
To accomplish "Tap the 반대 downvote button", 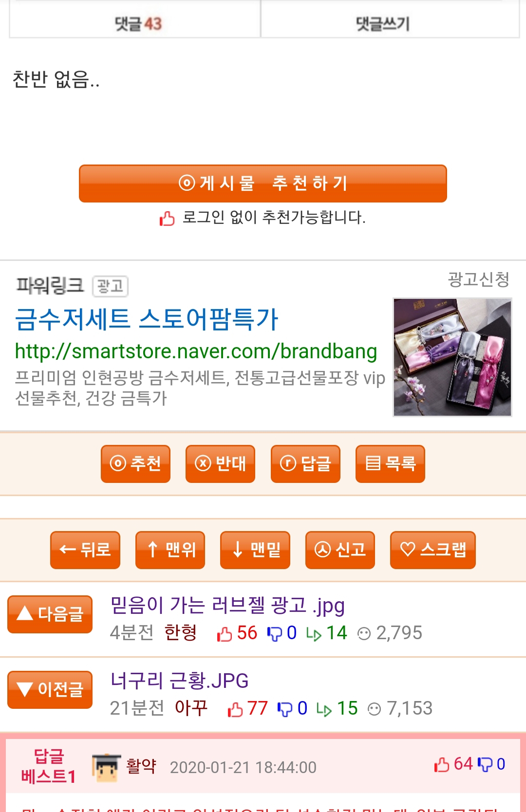I will pos(220,463).
